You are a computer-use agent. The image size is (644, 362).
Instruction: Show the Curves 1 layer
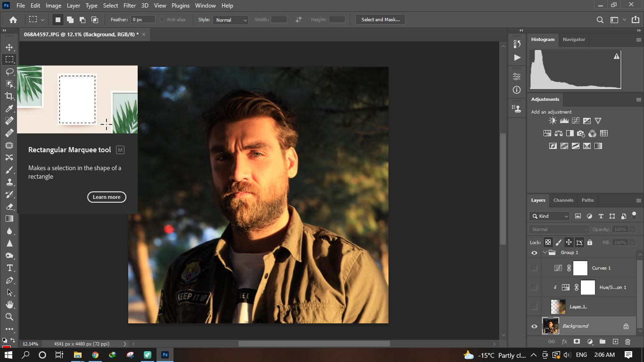(534, 268)
